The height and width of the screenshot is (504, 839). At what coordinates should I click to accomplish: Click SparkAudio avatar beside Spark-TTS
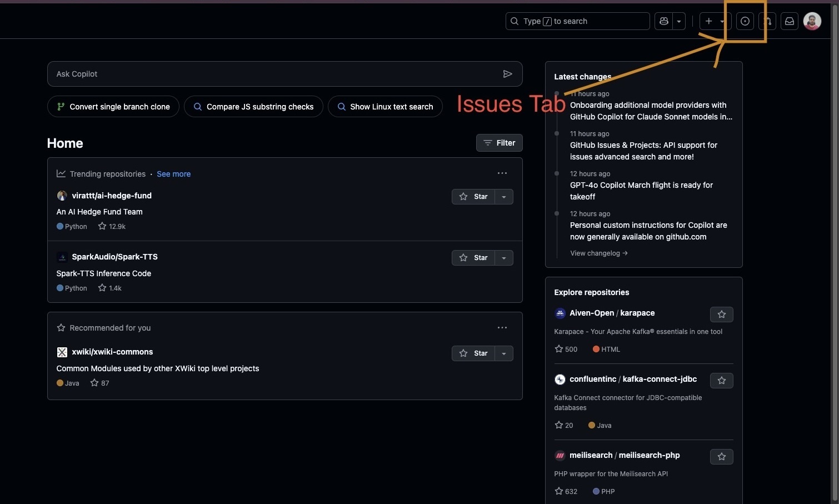62,257
